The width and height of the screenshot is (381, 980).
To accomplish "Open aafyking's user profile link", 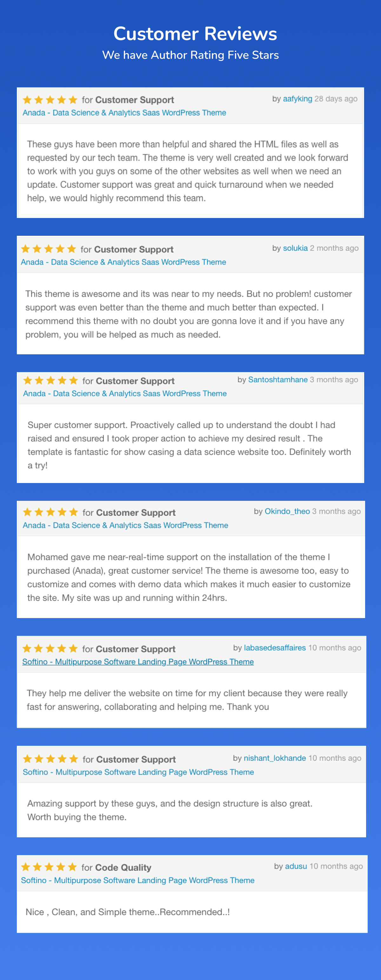I will pos(297,99).
